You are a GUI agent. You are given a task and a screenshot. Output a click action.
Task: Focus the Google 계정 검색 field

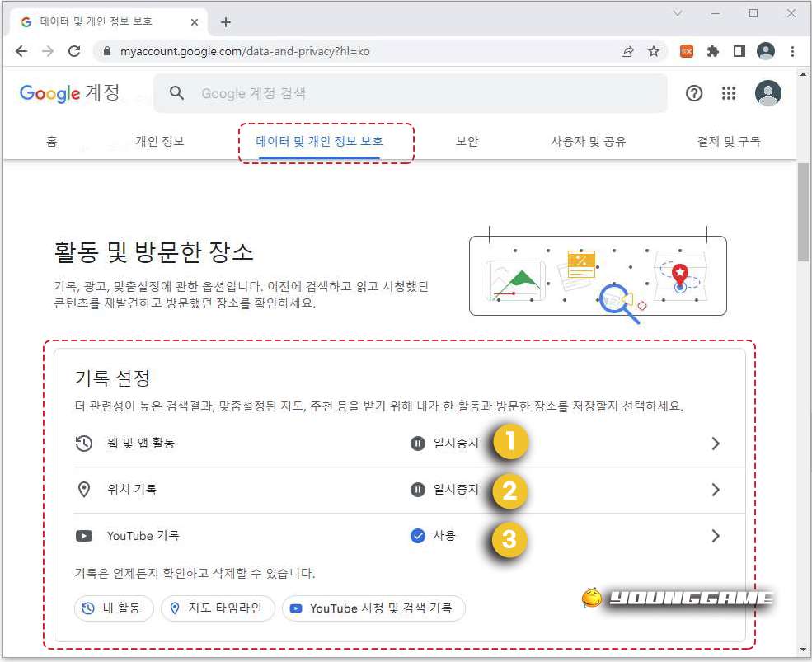[411, 93]
